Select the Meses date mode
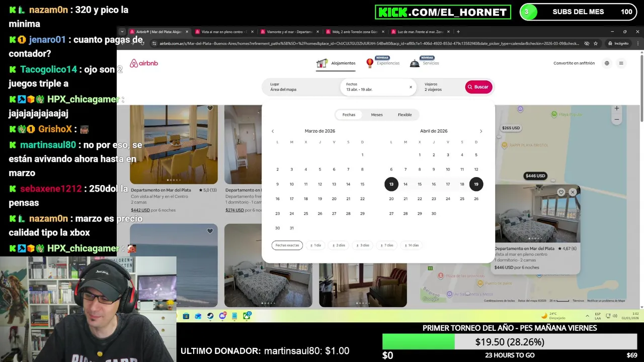644x362 pixels. (377, 115)
